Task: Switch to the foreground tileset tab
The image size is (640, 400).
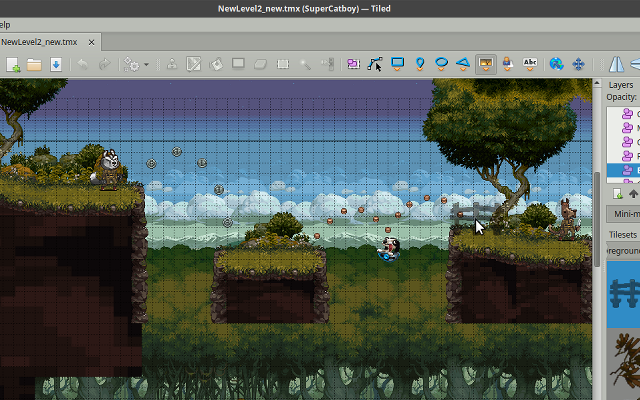Action: (624, 251)
